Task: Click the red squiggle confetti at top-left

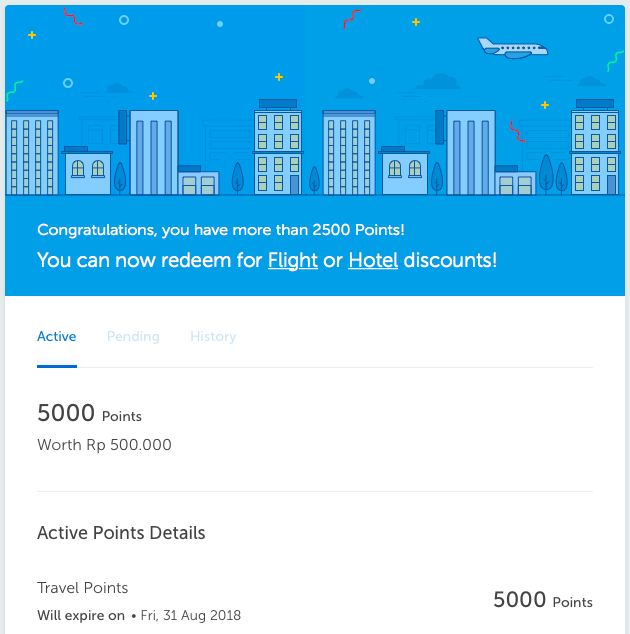Action: (x=73, y=16)
